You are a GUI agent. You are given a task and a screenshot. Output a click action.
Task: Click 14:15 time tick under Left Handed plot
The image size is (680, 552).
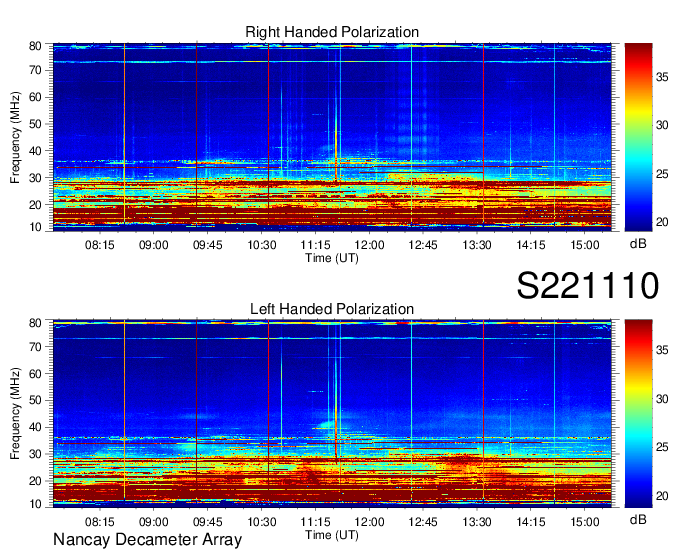tap(531, 522)
